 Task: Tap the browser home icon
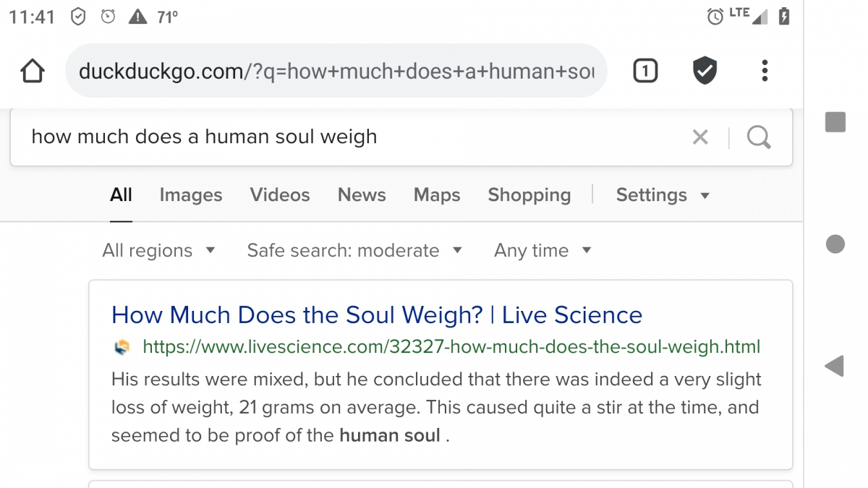pyautogui.click(x=33, y=71)
